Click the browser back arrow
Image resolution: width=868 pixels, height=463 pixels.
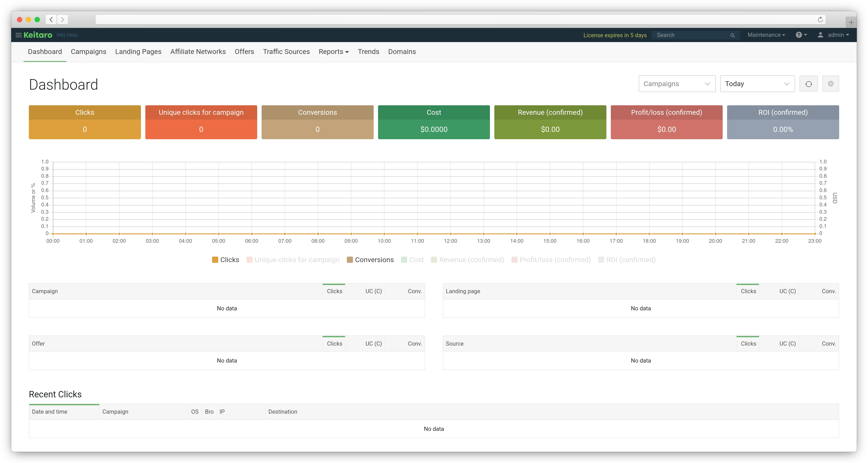(x=51, y=20)
